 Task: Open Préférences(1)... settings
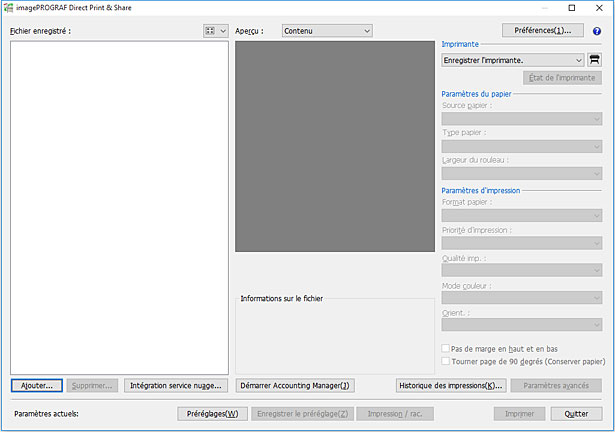pyautogui.click(x=542, y=31)
